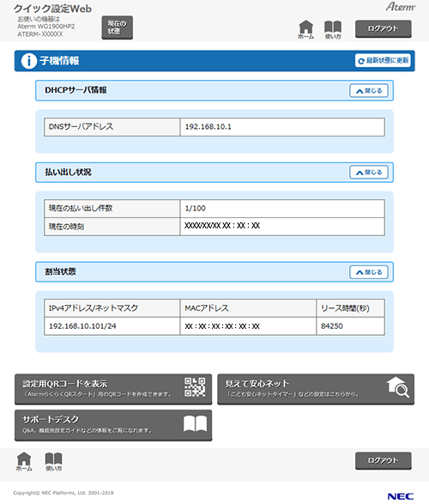Click the 現在の時刻 label cell
The image size is (429, 504).
coord(112,227)
